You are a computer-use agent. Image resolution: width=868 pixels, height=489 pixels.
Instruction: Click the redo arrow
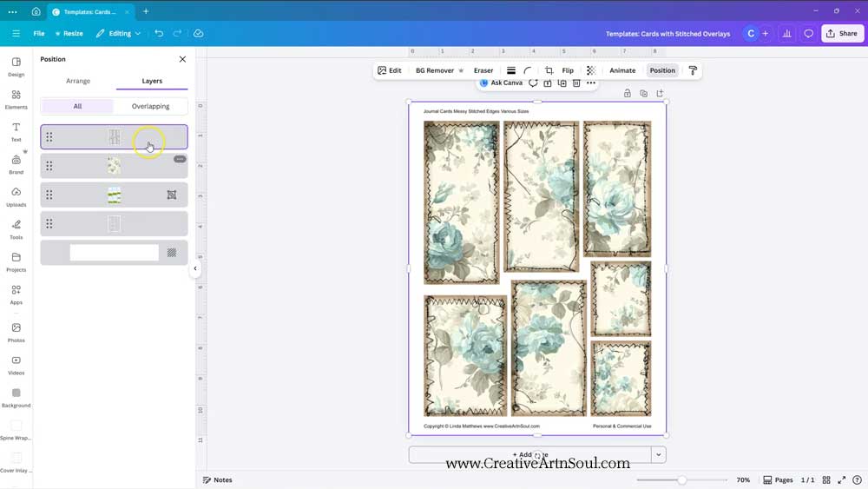tap(177, 33)
